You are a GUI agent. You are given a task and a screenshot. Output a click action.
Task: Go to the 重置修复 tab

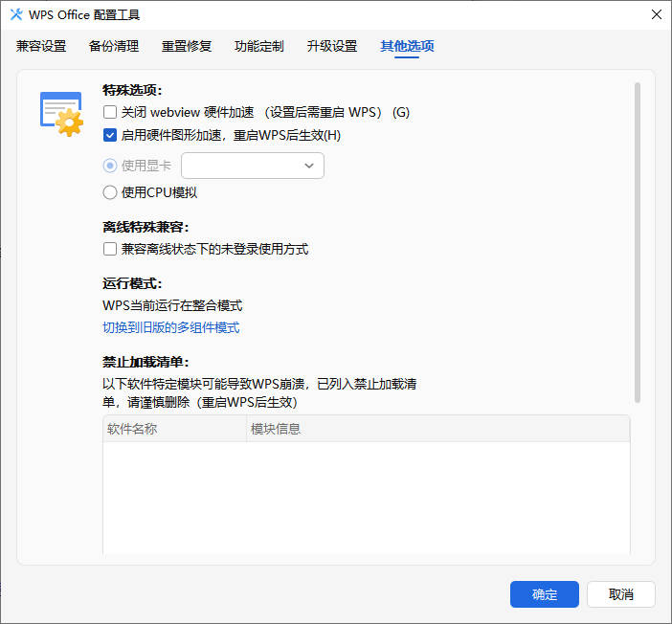(x=187, y=46)
